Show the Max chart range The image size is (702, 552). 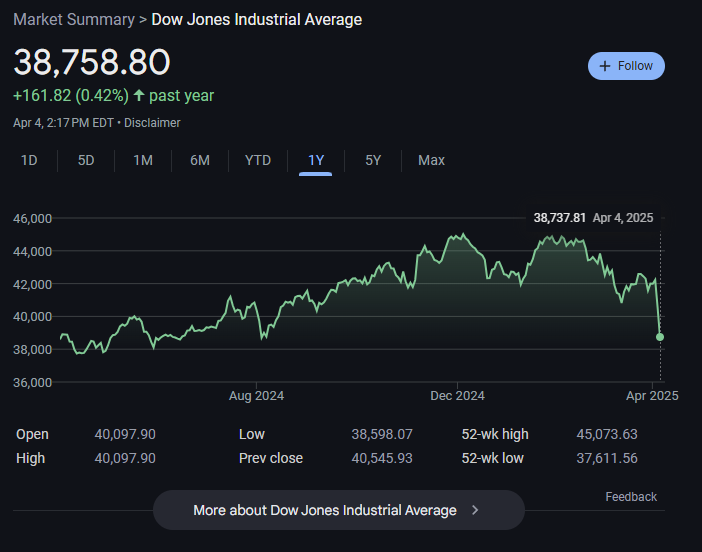point(431,160)
